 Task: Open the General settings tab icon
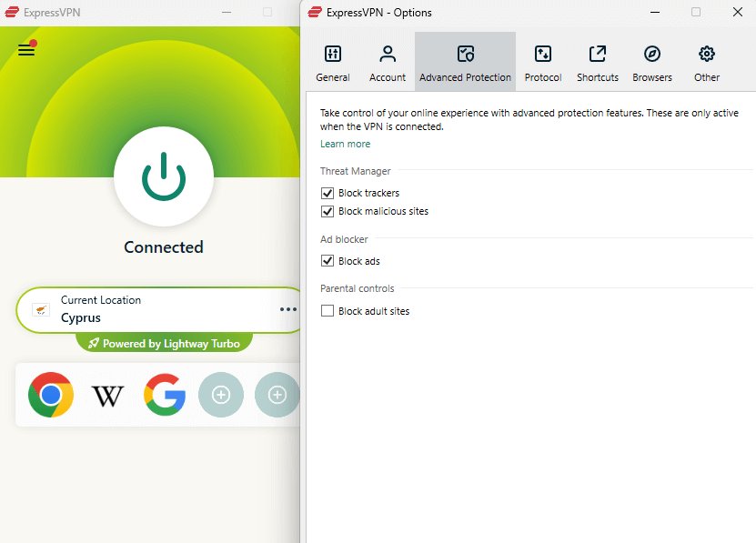click(332, 55)
